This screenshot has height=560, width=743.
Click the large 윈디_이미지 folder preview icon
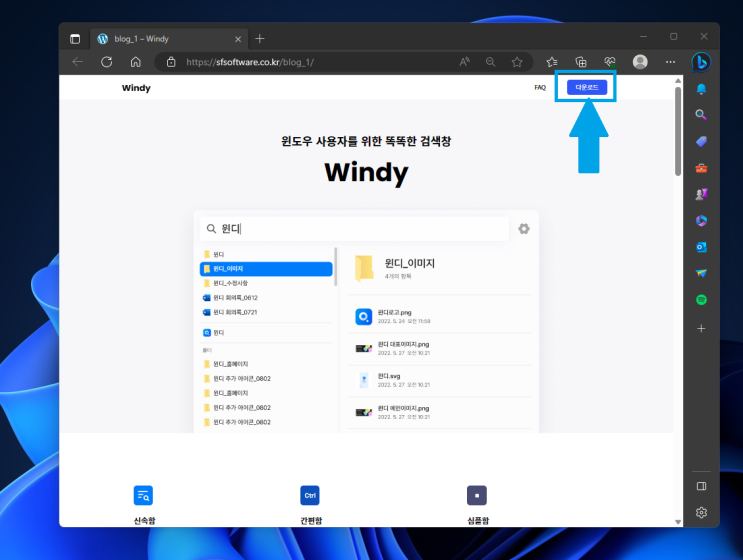(x=364, y=268)
